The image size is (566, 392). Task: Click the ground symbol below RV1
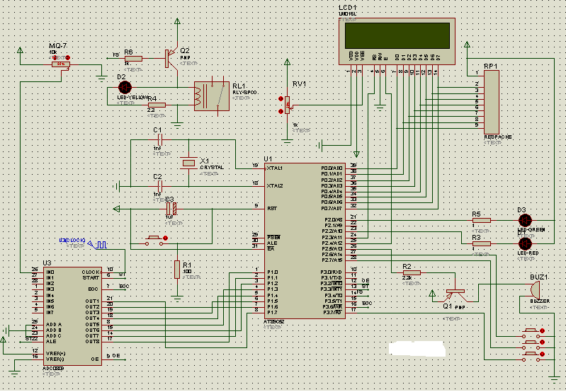(x=288, y=142)
